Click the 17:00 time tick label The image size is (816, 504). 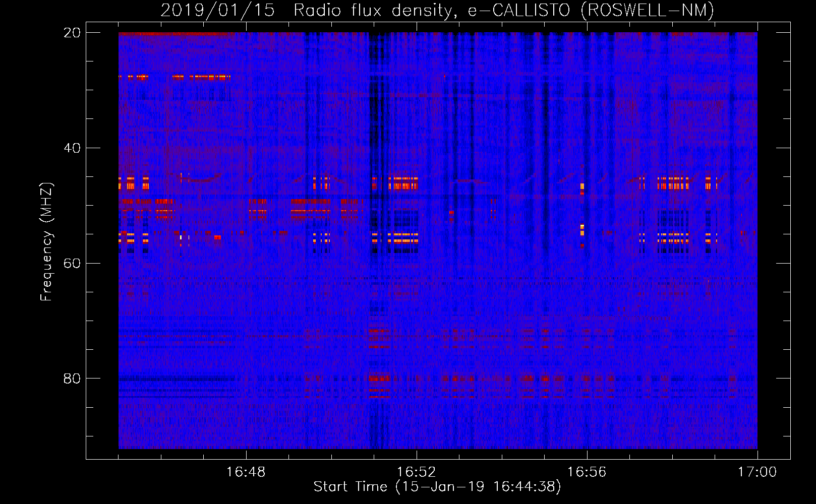pos(757,472)
